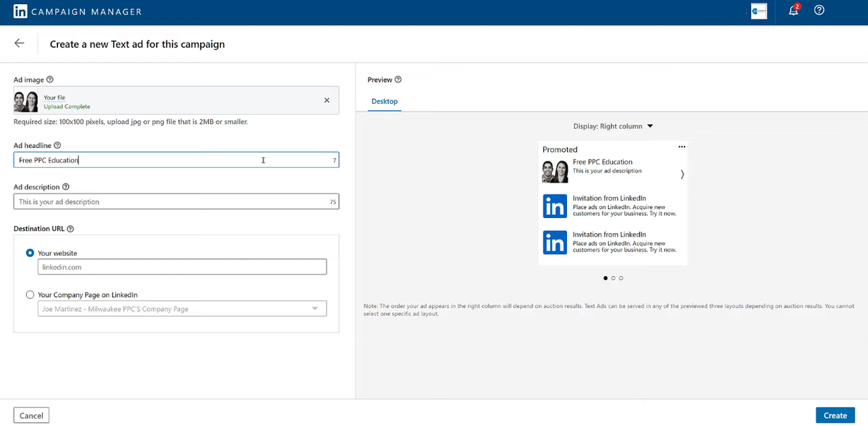Screen dimensions: 868x426
Task: Click the second Invitation from LinkedIn logo
Action: point(555,242)
